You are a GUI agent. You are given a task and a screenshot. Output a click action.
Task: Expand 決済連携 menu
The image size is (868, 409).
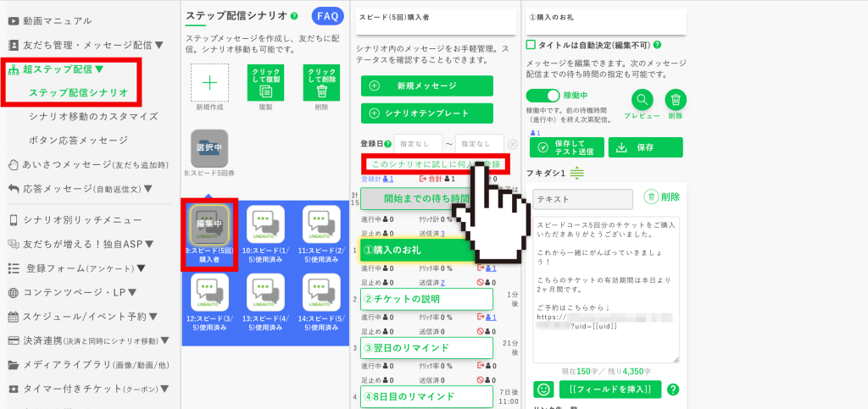pos(88,340)
